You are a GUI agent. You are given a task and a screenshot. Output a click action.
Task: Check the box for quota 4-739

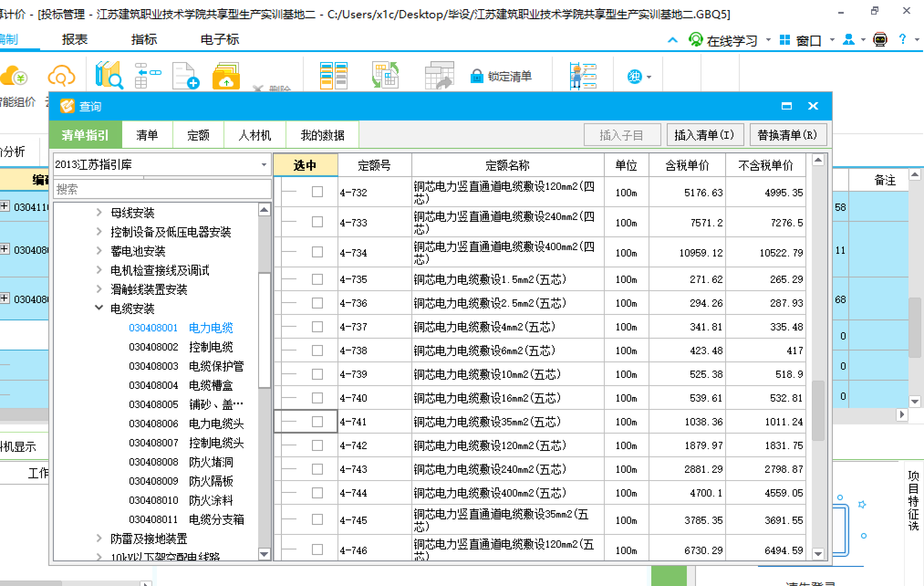point(317,374)
